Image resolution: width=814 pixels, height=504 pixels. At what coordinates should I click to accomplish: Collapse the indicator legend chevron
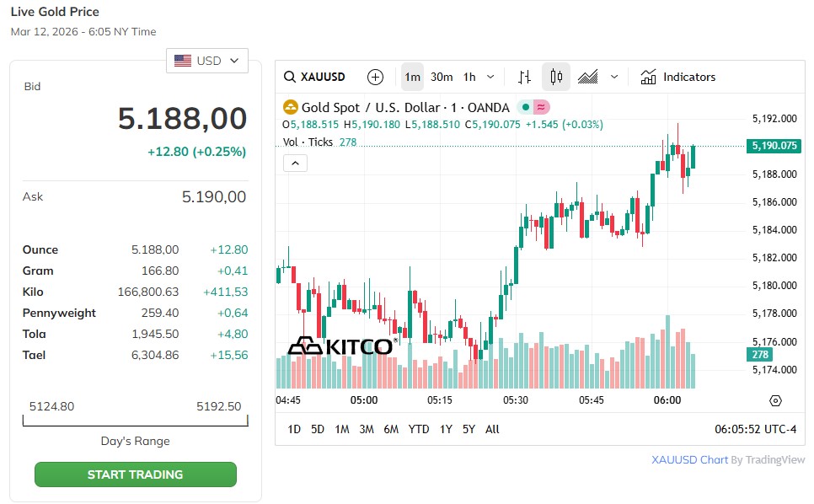(295, 164)
